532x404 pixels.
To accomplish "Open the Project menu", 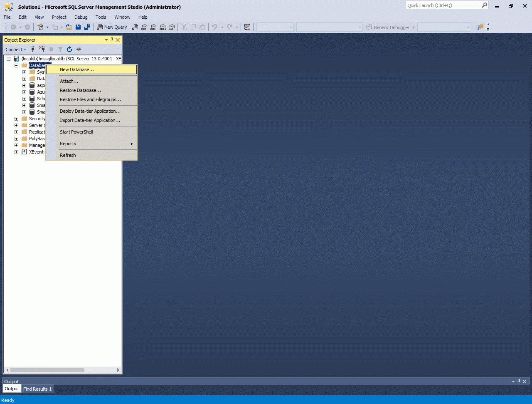I will (x=59, y=17).
